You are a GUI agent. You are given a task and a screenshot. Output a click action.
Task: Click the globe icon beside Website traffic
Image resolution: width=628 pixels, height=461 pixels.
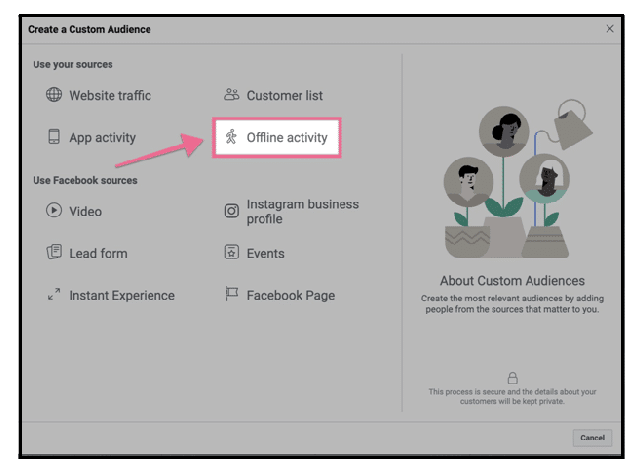54,95
